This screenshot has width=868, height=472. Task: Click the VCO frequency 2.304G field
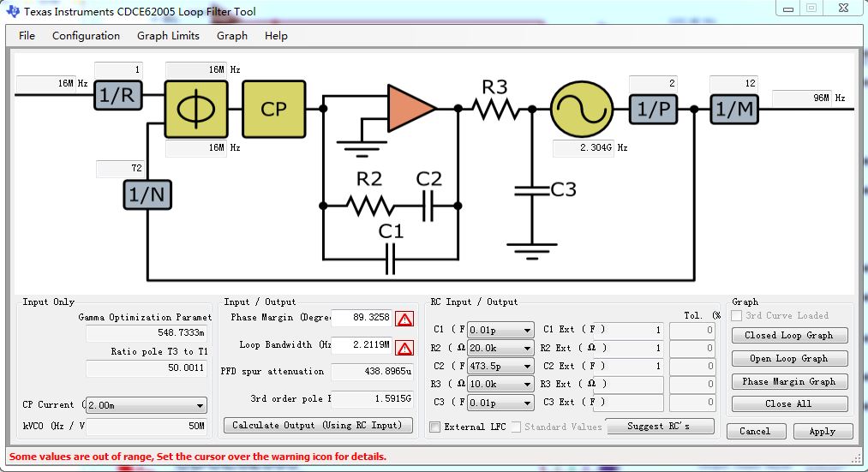(584, 147)
